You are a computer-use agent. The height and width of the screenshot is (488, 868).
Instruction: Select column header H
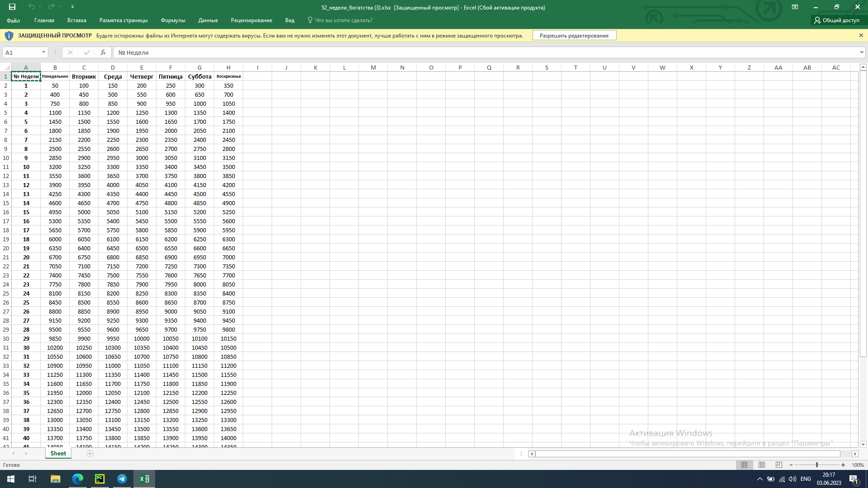point(228,67)
